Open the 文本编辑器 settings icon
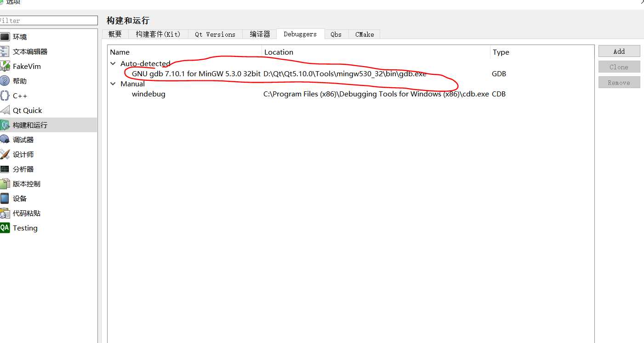 pyautogui.click(x=5, y=51)
